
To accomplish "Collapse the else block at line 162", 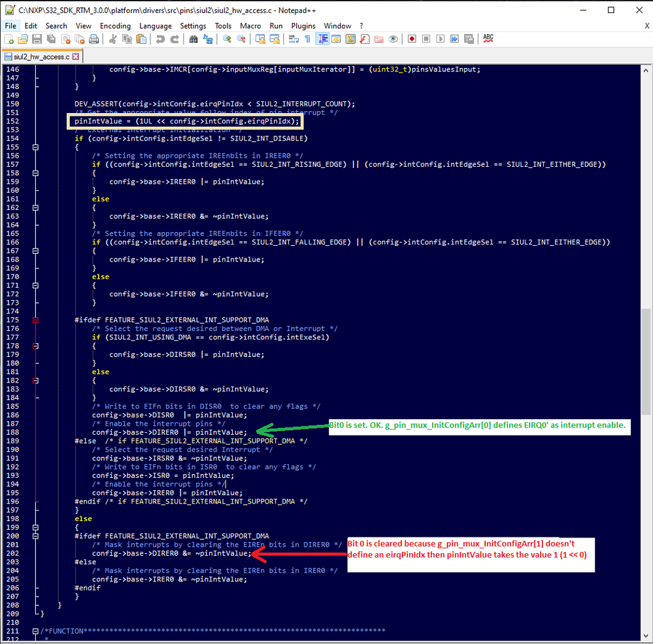I will coord(36,208).
